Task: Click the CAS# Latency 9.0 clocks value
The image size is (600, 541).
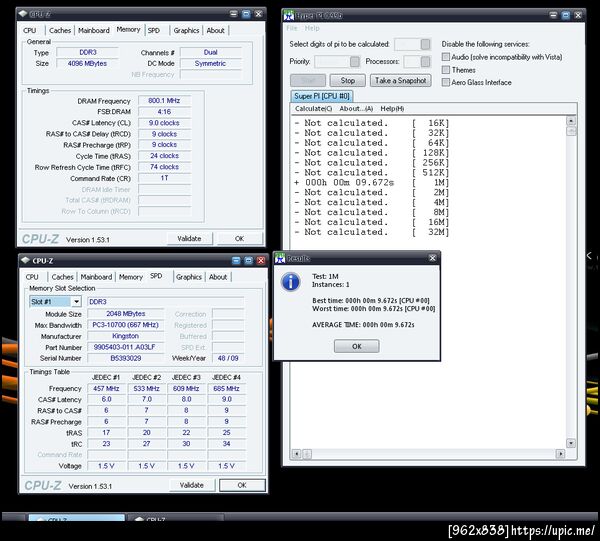Action: (164, 123)
